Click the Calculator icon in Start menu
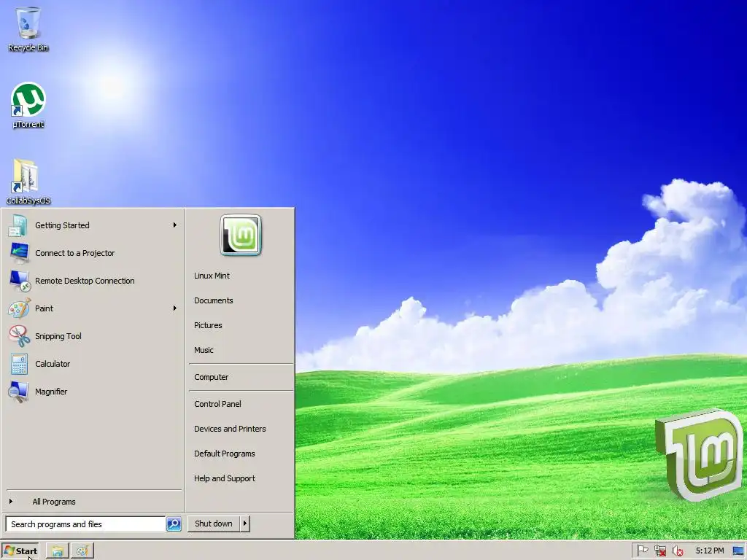747x560 pixels. click(x=19, y=364)
